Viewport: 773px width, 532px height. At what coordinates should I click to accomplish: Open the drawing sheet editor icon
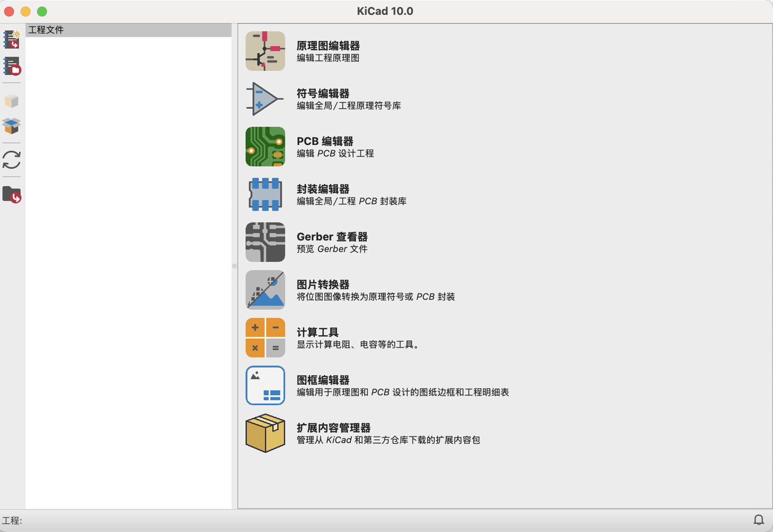point(265,385)
